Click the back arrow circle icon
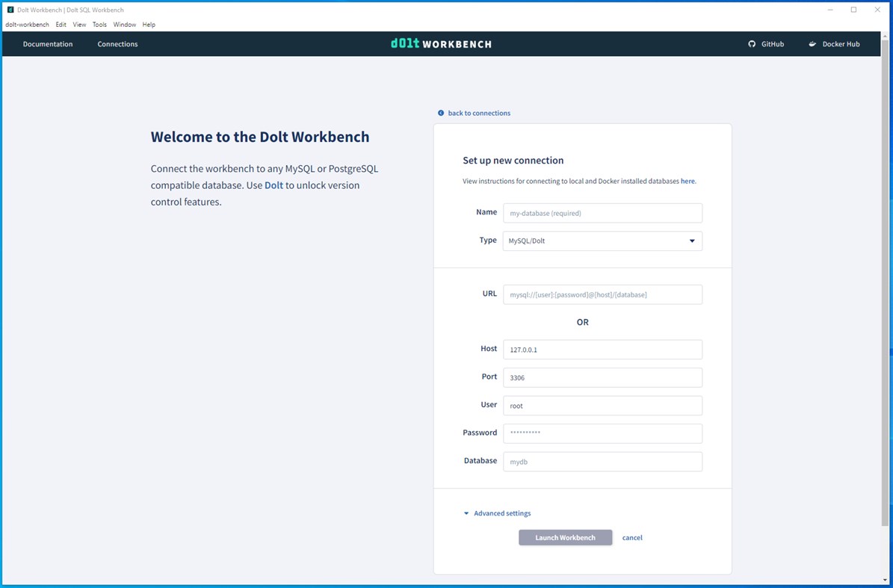Image resolution: width=893 pixels, height=588 pixels. pyautogui.click(x=441, y=113)
